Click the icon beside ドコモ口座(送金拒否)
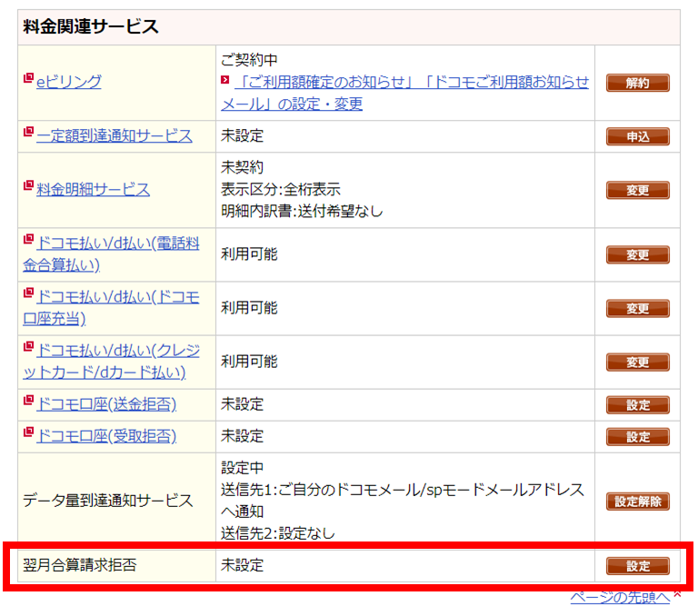Image resolution: width=698 pixels, height=616 pixels. click(28, 400)
